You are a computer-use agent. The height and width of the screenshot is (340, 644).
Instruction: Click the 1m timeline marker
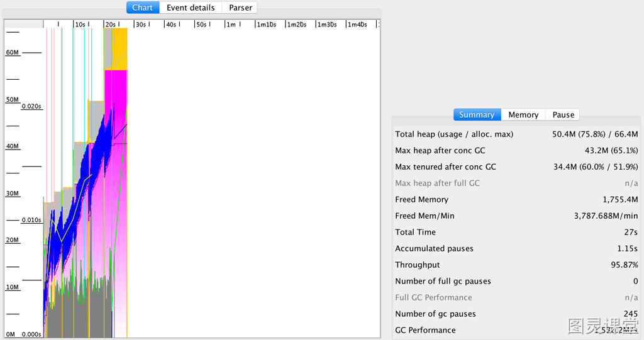pyautogui.click(x=231, y=25)
